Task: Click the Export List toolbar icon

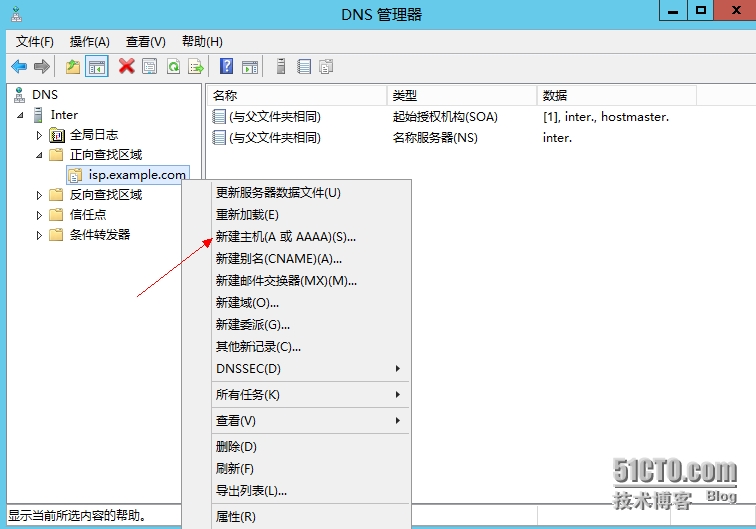Action: pos(196,67)
